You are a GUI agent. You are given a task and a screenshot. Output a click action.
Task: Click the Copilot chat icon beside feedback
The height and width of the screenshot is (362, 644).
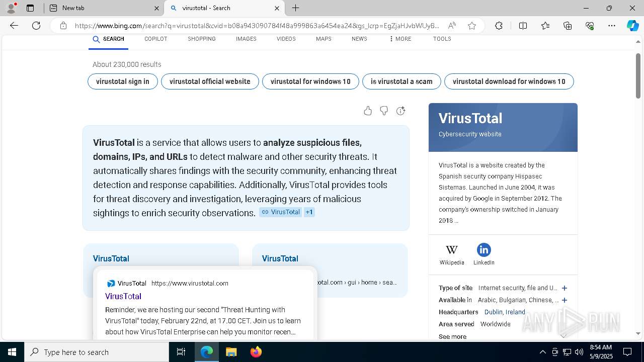click(x=400, y=111)
